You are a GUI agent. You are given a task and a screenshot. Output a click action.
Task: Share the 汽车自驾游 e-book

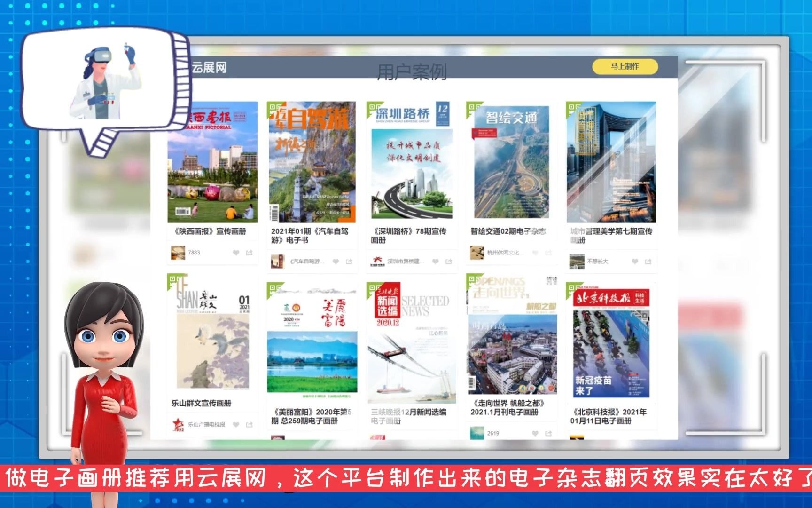[349, 262]
